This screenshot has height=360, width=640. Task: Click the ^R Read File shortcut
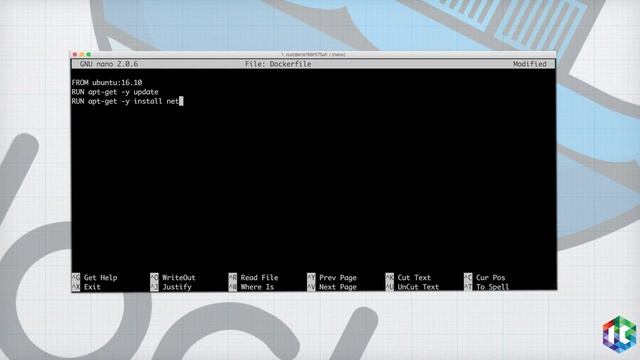click(x=253, y=278)
